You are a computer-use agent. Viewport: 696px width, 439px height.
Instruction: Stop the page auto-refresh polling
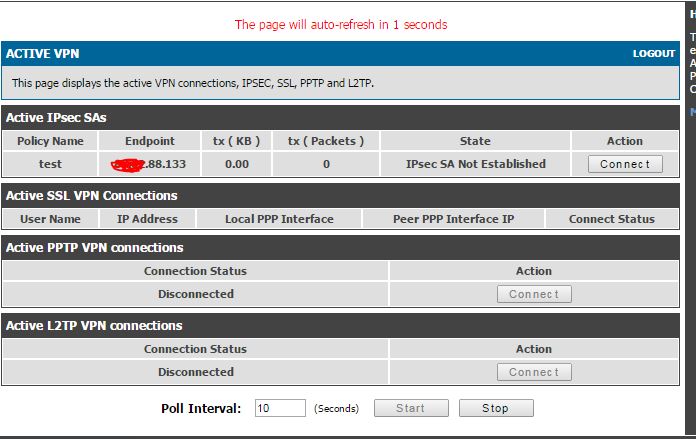(495, 408)
